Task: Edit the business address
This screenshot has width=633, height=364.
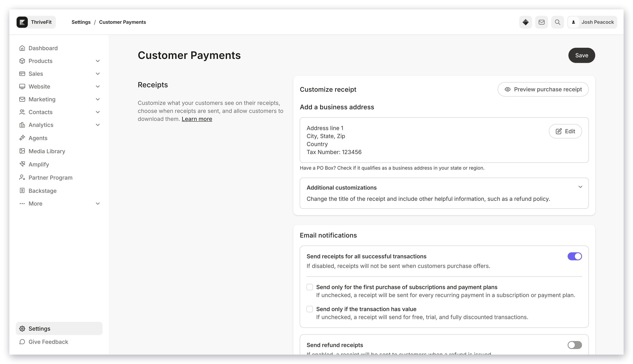Action: point(565,131)
